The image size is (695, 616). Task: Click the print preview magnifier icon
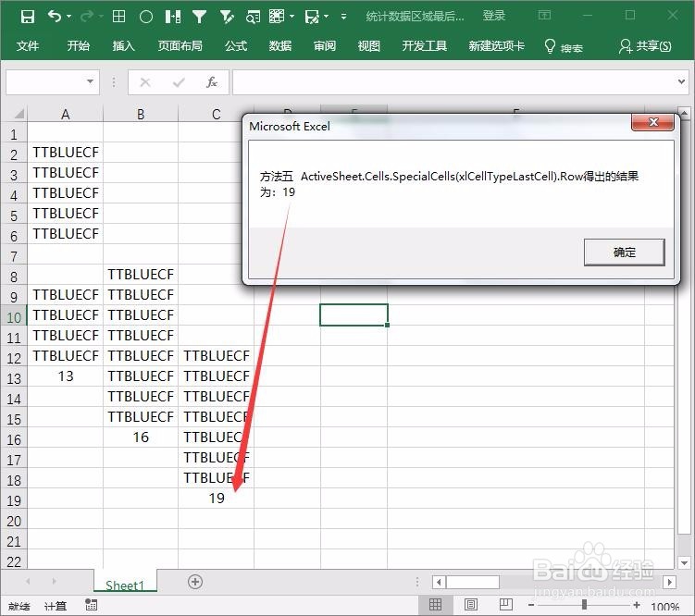[254, 18]
